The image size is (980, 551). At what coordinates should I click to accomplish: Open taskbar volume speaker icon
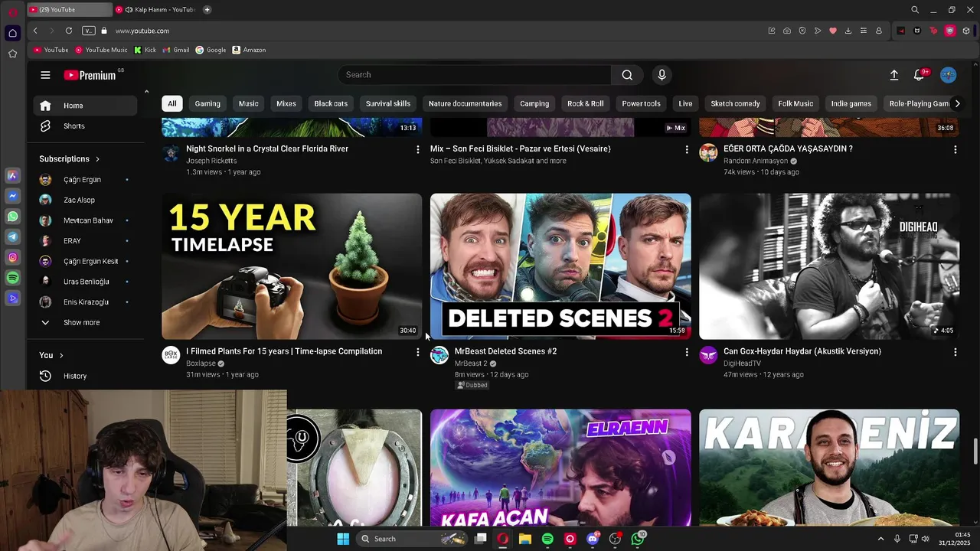(x=925, y=539)
